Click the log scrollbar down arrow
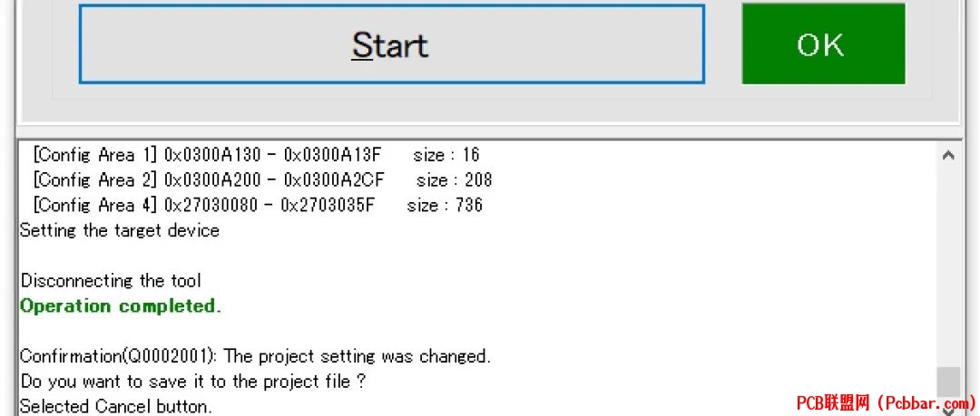The image size is (980, 416). point(948,411)
